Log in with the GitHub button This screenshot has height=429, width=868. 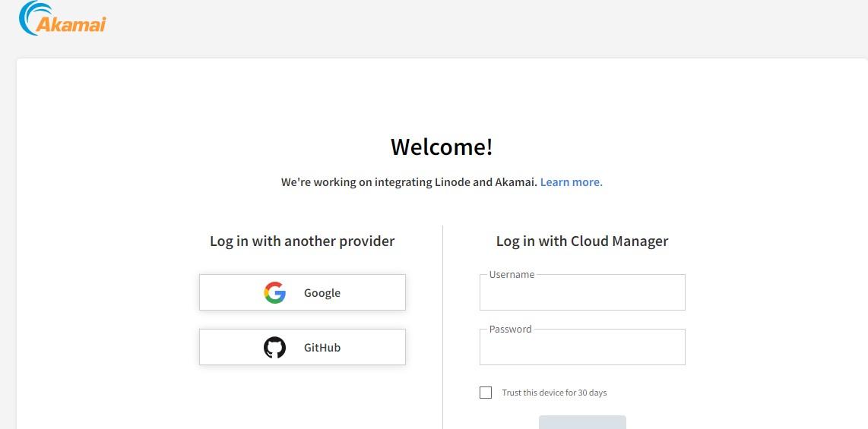[x=303, y=347]
